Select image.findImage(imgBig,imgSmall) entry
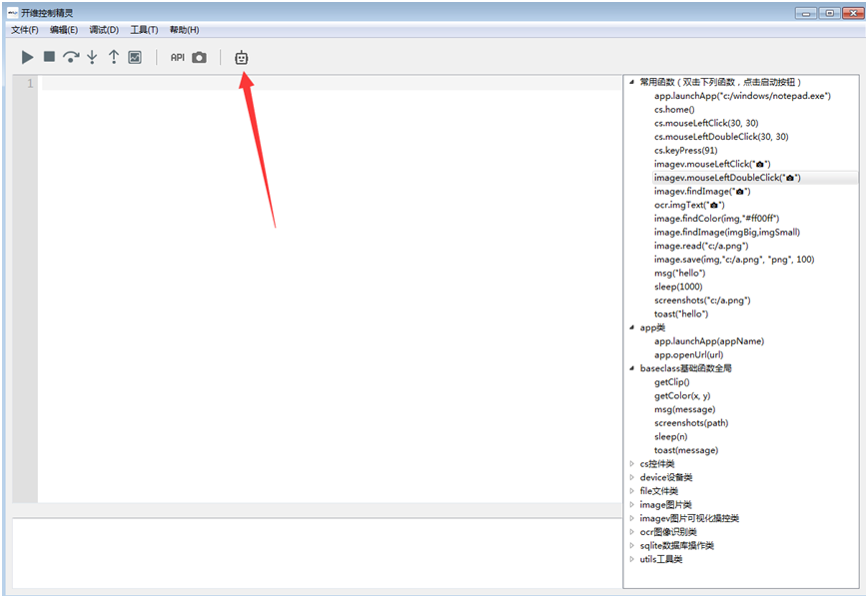868x598 pixels. click(x=727, y=233)
